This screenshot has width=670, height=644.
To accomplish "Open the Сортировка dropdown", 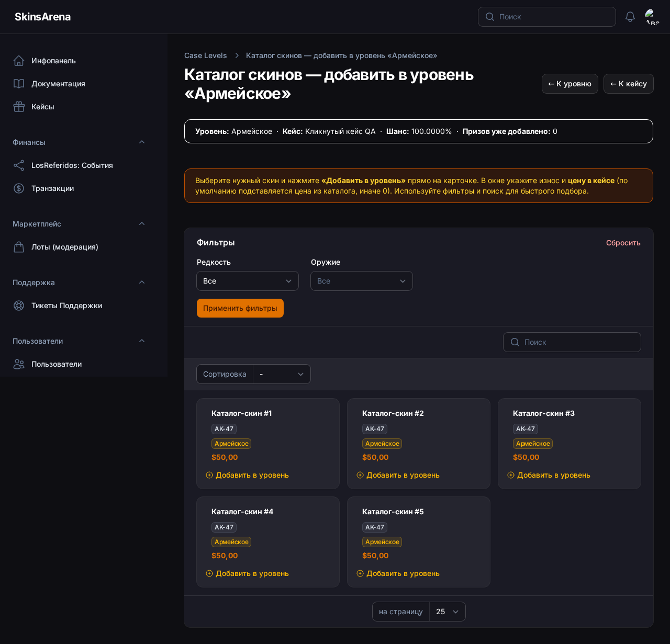I will point(282,374).
